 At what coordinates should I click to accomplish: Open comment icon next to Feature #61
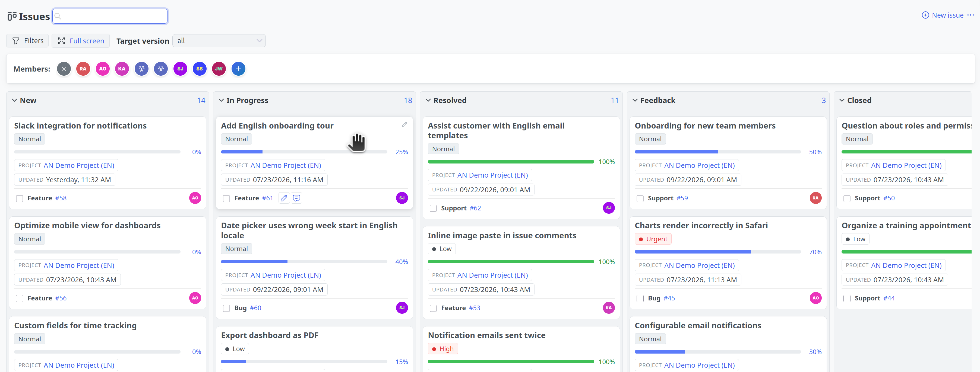pyautogui.click(x=297, y=198)
